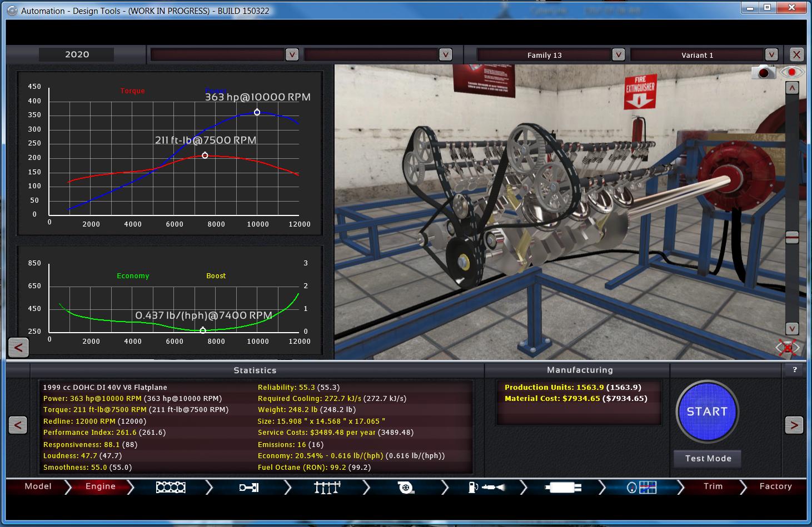Click the camera slider down arrow
The image size is (812, 527).
[x=792, y=328]
